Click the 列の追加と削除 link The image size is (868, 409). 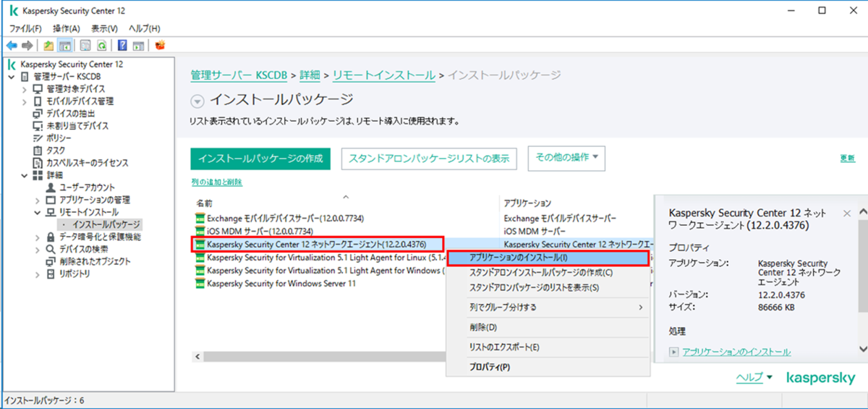216,182
